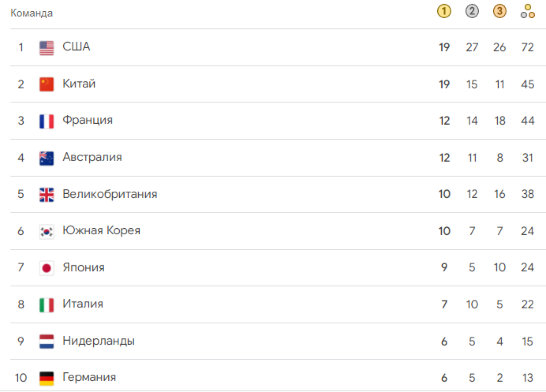546x392 pixels.
Task: Open the Германия team row
Action: click(x=273, y=377)
